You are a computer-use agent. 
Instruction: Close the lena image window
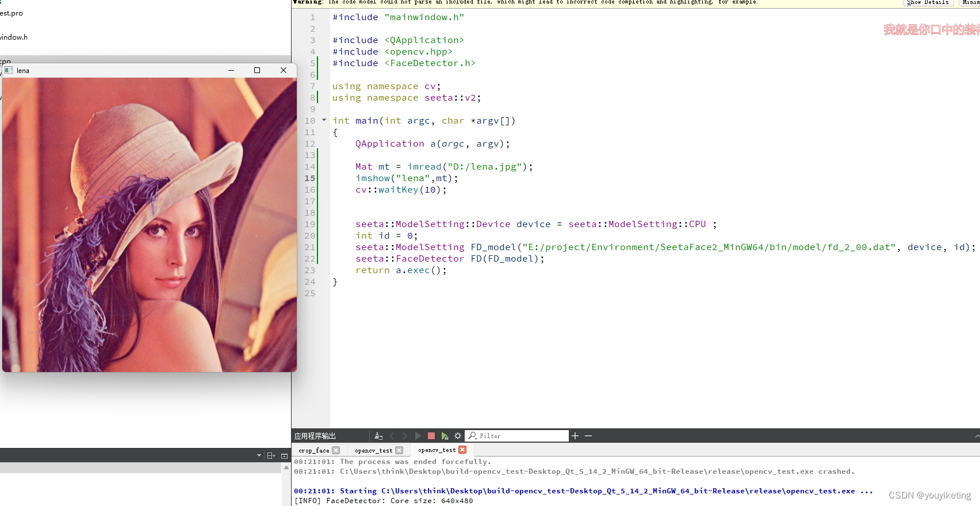click(284, 70)
